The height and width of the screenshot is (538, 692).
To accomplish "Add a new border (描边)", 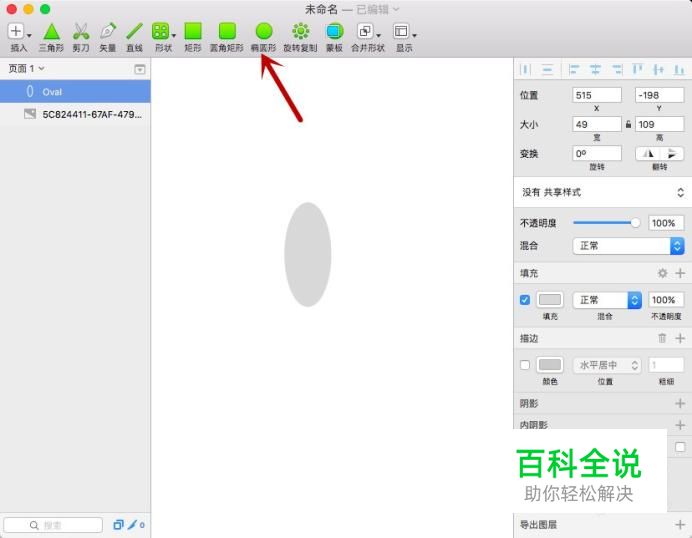I will [680, 338].
